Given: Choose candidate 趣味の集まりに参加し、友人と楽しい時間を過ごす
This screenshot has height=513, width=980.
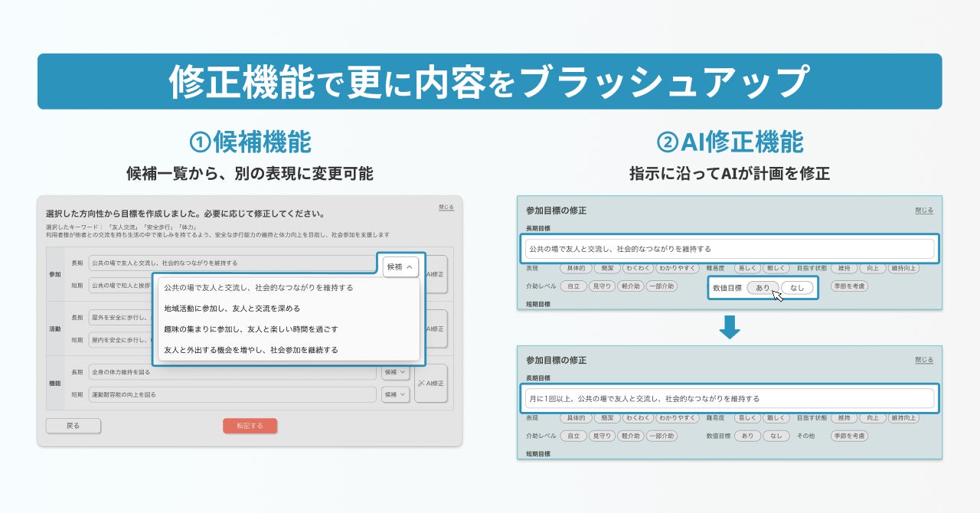Looking at the screenshot, I should (289, 329).
